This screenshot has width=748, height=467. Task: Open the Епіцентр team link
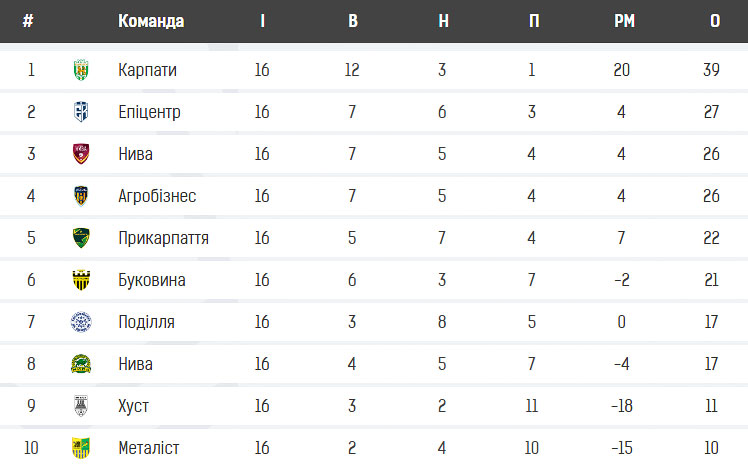click(x=149, y=112)
